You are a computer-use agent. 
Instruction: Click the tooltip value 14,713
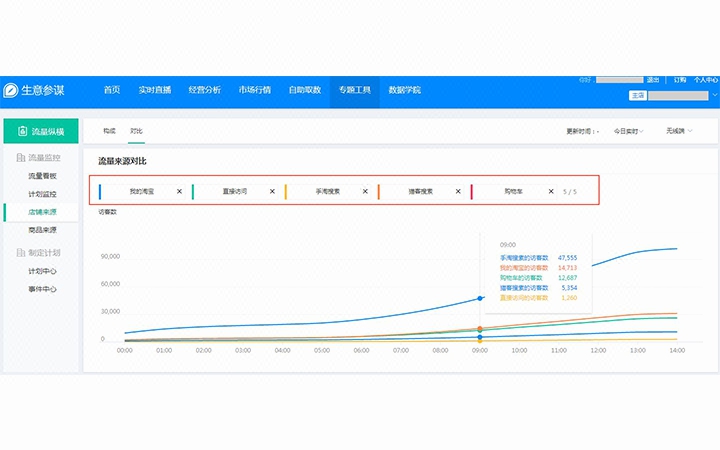click(568, 268)
